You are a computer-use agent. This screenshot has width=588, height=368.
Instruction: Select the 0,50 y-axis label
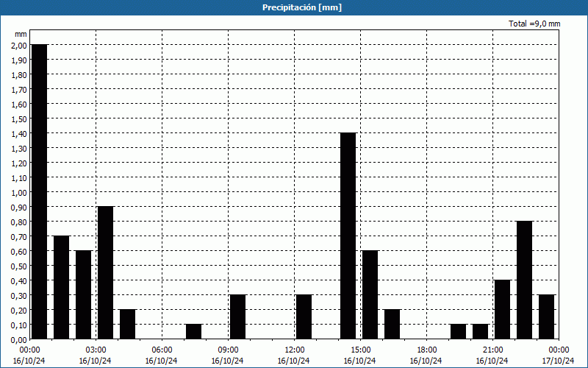point(20,266)
